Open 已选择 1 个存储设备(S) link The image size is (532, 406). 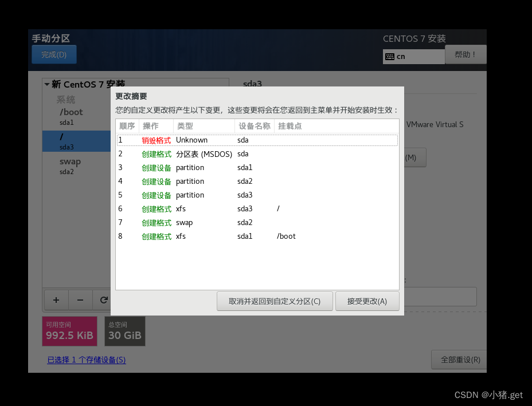[87, 360]
